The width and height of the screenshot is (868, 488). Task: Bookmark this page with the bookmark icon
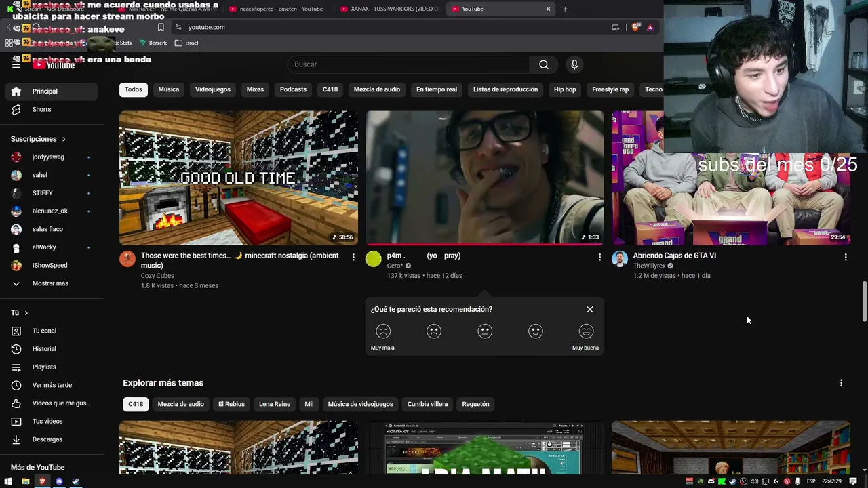click(x=161, y=27)
